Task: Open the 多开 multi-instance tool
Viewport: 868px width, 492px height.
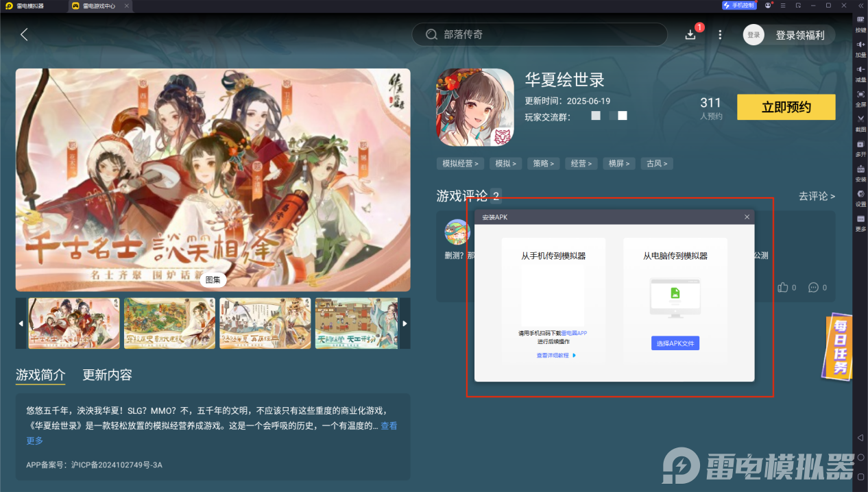Action: pyautogui.click(x=860, y=148)
